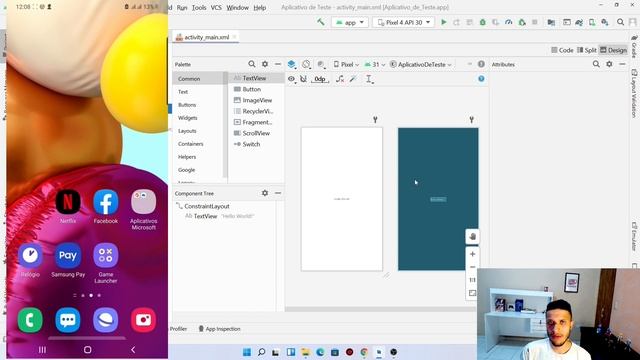Viewport: 640px width, 360px height.
Task: Toggle the autoconnect magnet icon
Action: (303, 79)
